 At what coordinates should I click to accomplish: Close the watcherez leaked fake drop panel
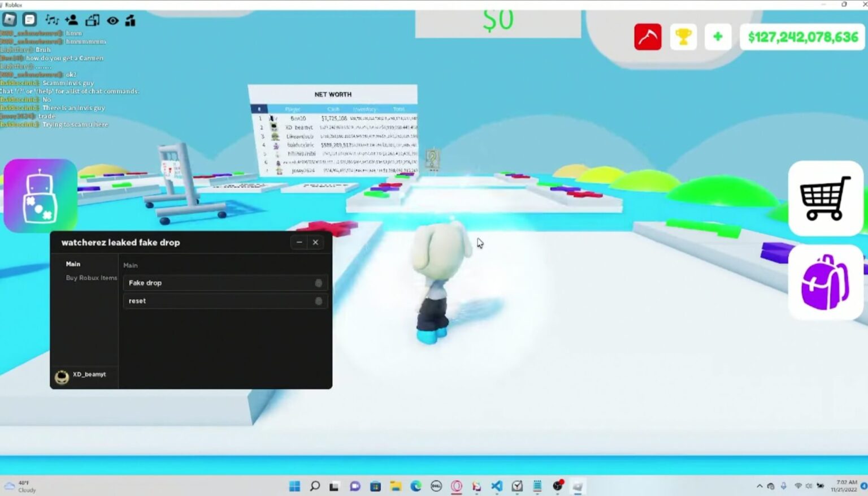pyautogui.click(x=315, y=242)
